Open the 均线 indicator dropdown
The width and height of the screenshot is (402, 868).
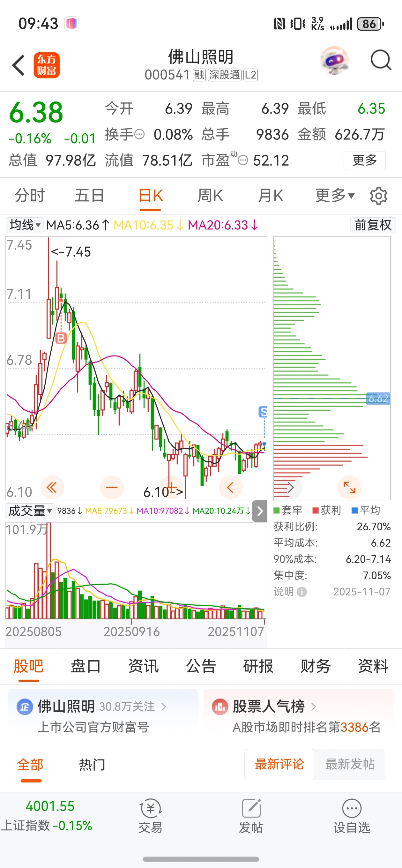[25, 225]
